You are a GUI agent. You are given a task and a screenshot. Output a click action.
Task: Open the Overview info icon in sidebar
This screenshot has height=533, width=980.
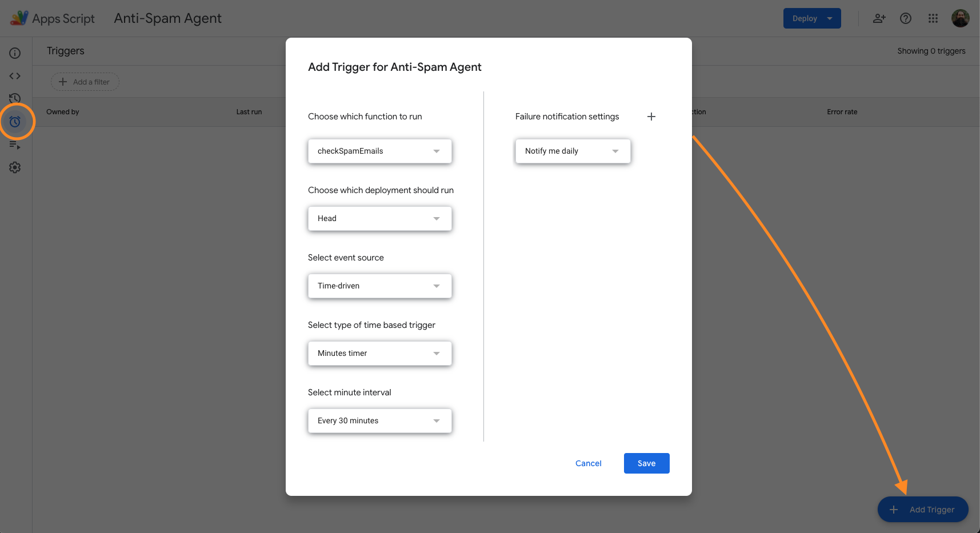click(15, 53)
